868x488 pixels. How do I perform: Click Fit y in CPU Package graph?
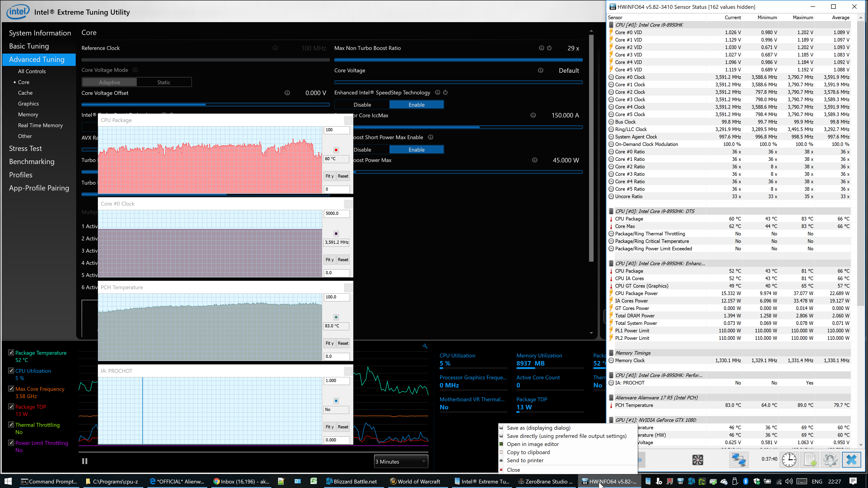pyautogui.click(x=329, y=176)
